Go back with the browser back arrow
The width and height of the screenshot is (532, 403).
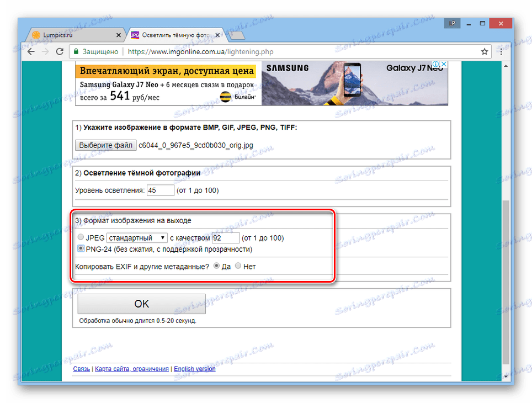[x=31, y=51]
